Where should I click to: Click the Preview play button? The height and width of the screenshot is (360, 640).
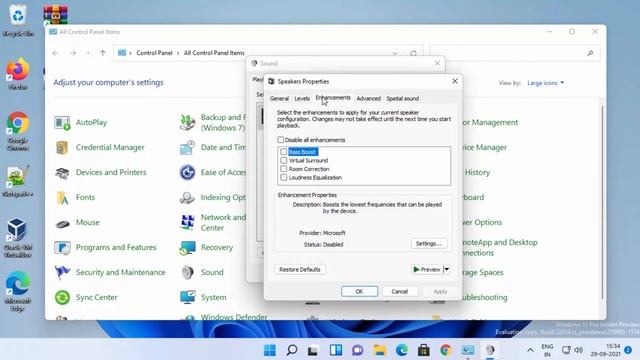tap(427, 269)
